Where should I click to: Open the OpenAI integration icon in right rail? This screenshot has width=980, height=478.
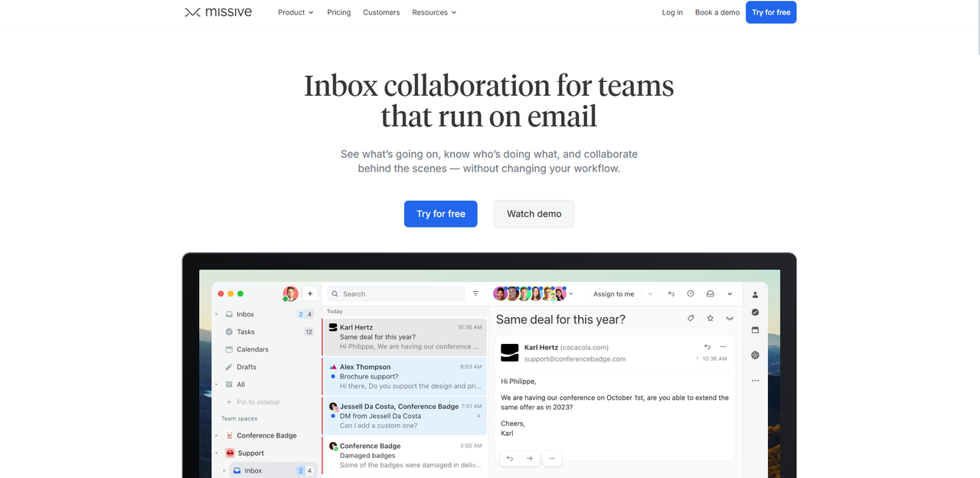tap(755, 355)
